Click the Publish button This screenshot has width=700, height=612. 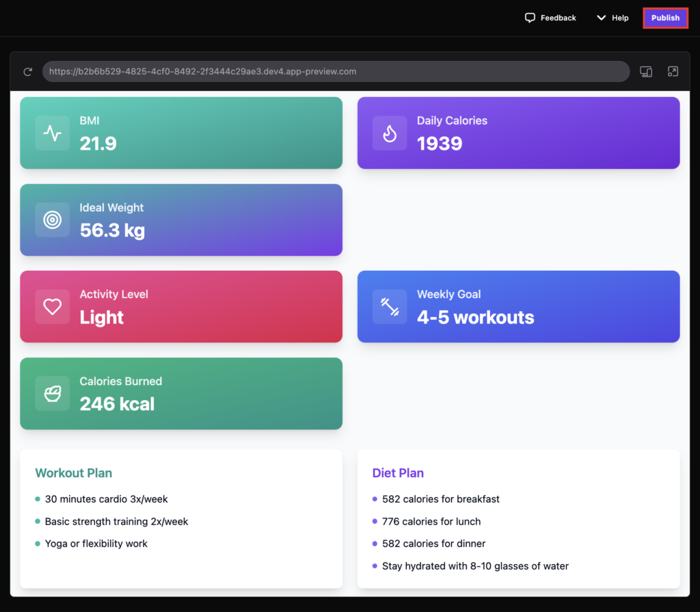[664, 17]
